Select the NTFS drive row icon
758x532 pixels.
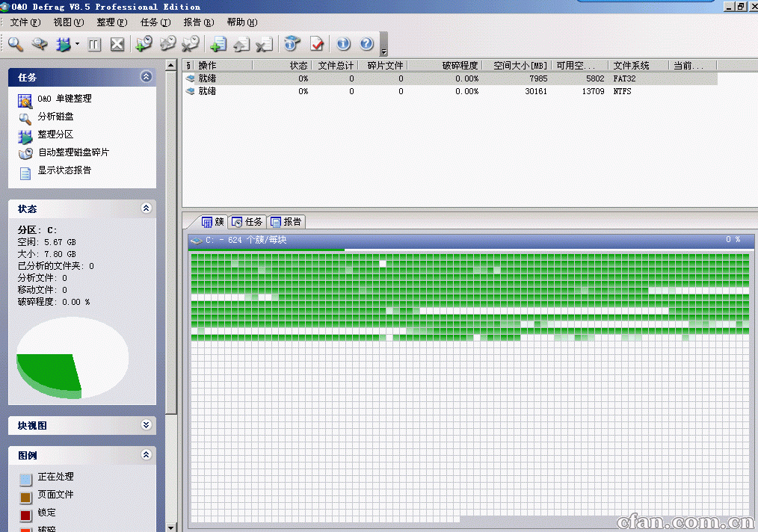pos(190,91)
